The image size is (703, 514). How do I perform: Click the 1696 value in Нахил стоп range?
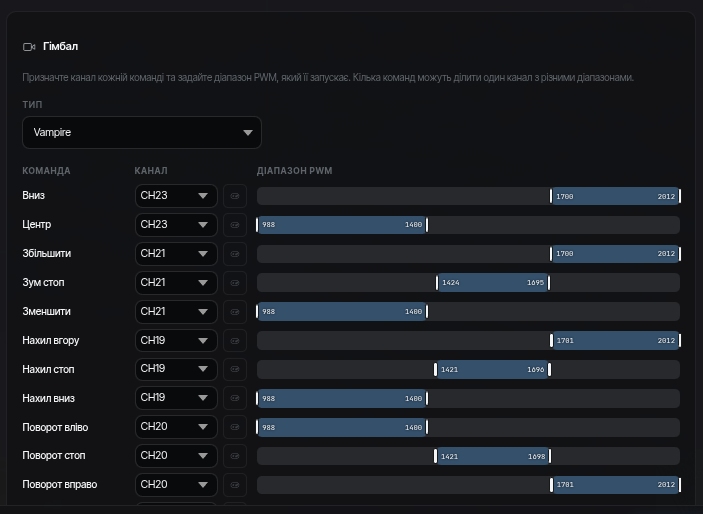tap(536, 370)
